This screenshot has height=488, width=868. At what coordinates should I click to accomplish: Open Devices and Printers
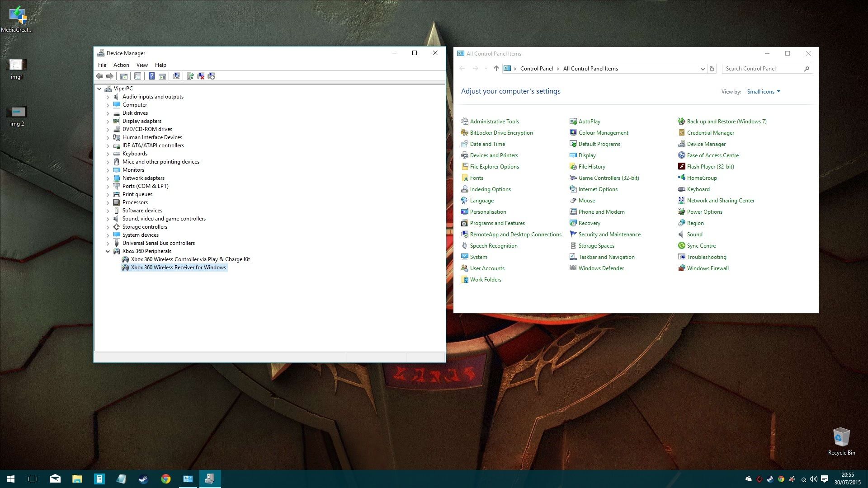click(x=490, y=155)
